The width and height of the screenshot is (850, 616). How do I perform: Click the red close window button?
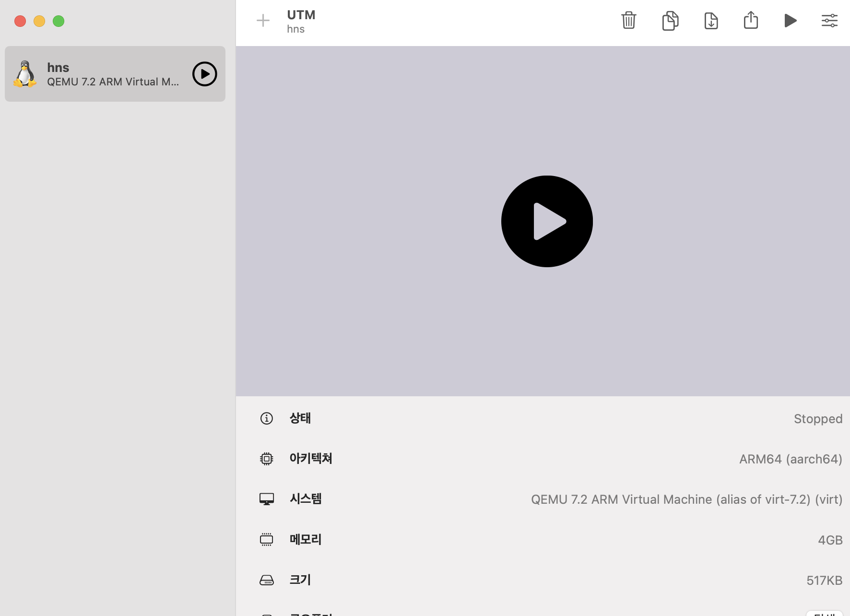click(20, 21)
